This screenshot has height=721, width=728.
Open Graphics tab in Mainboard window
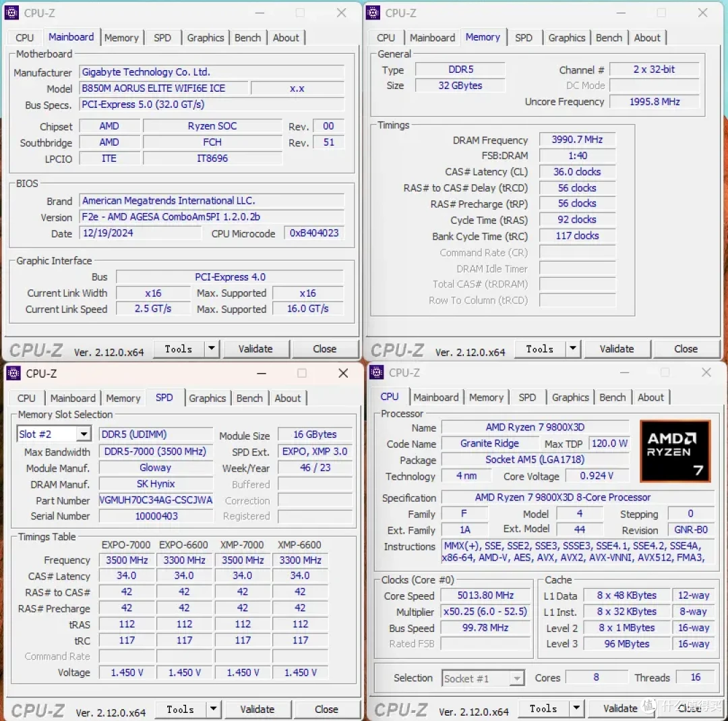tap(206, 38)
